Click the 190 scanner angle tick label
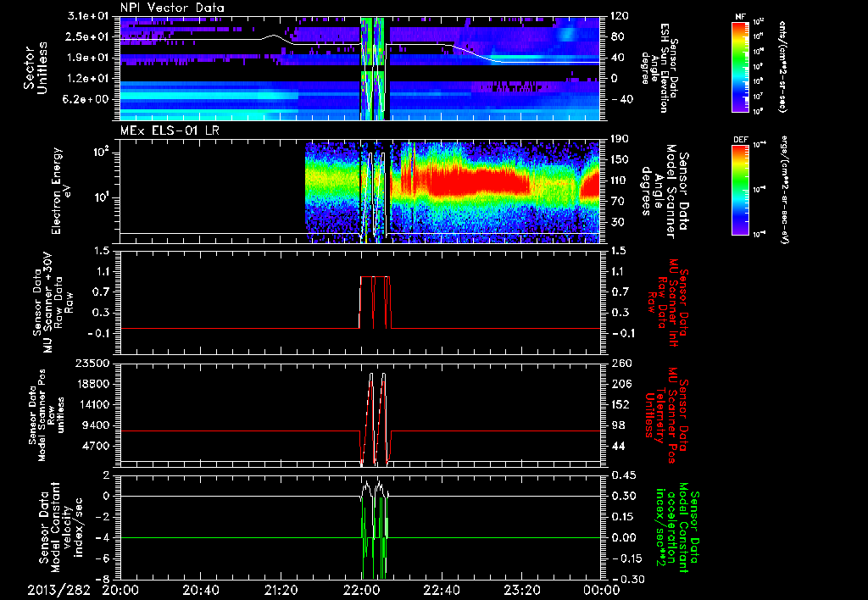Image resolution: width=868 pixels, height=600 pixels. 620,139
